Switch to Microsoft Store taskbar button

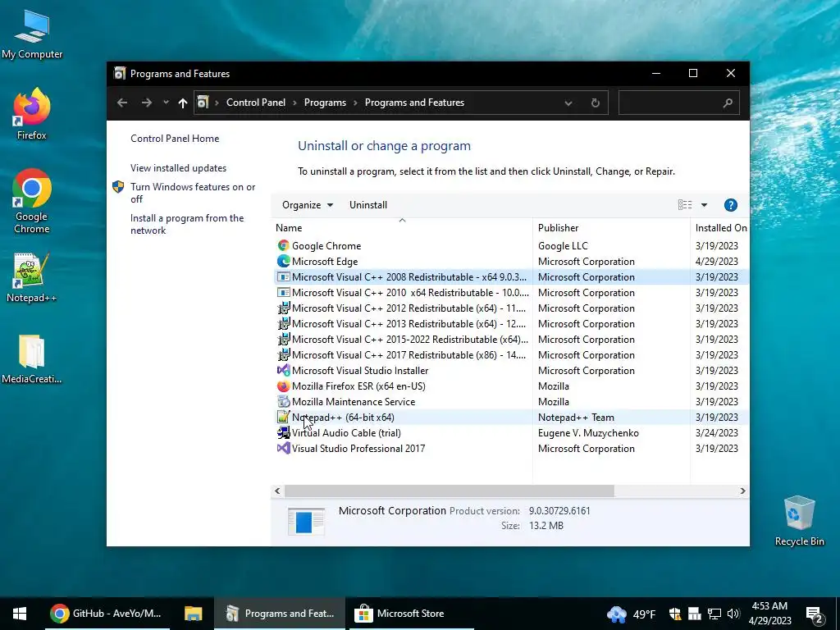[412, 614]
